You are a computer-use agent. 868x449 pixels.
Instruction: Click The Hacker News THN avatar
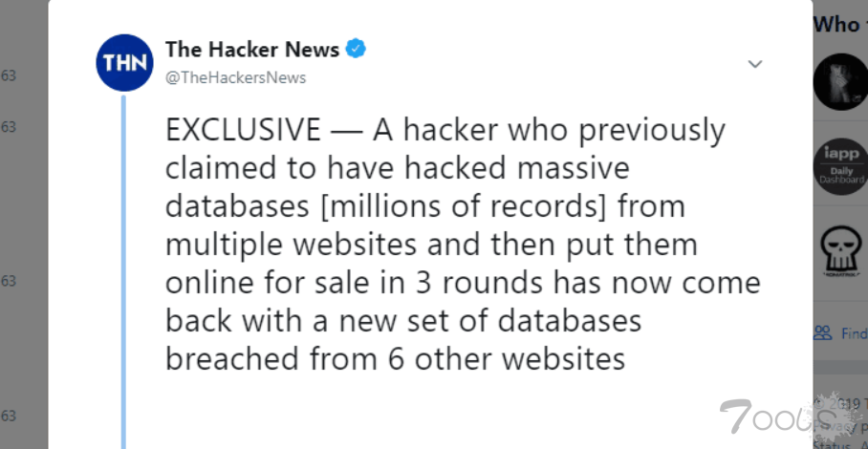coord(125,63)
